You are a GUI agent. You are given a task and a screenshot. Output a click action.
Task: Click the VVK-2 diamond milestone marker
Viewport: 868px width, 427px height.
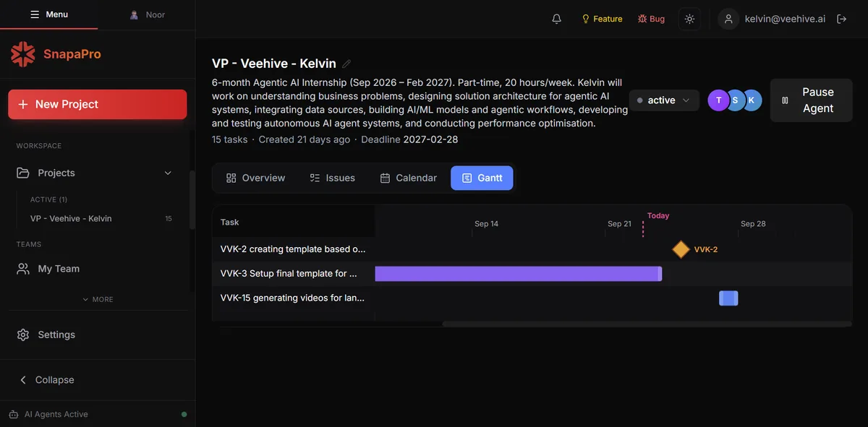tap(681, 249)
